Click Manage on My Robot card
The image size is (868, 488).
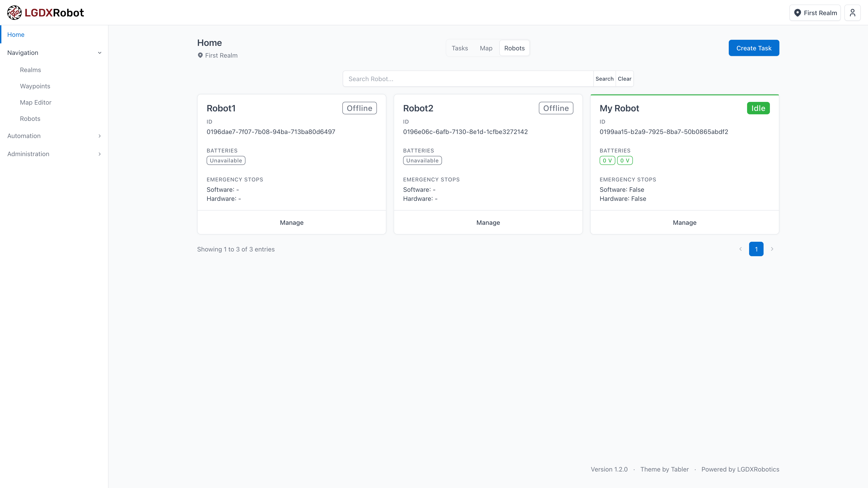pyautogui.click(x=684, y=222)
